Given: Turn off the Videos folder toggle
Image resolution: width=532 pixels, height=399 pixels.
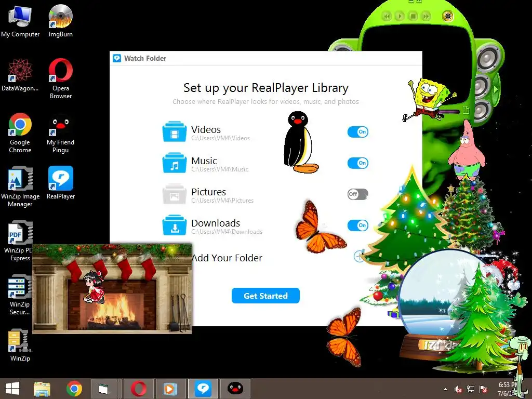Looking at the screenshot, I should (x=357, y=131).
